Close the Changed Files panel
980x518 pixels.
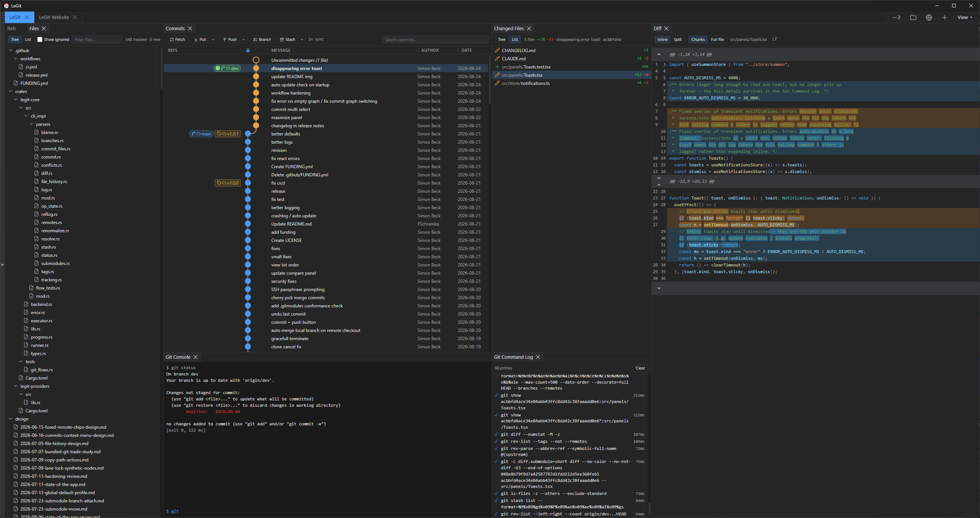click(x=529, y=29)
